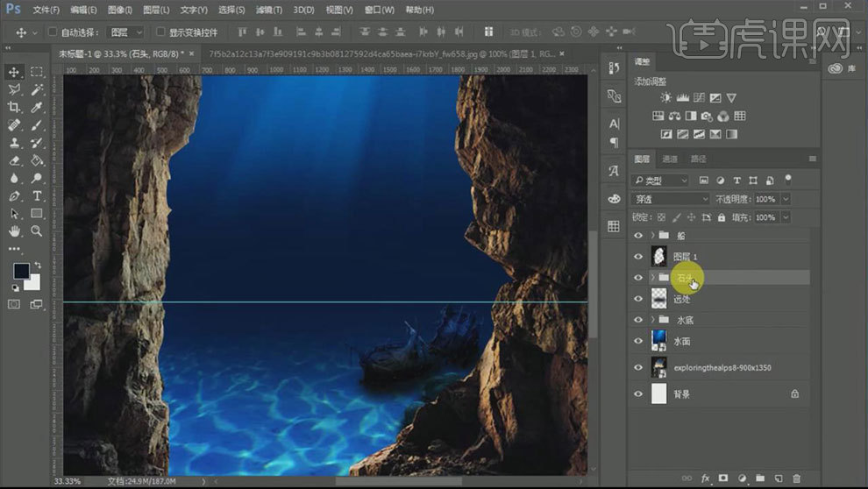Open the 滤镜(T) menu
868x489 pixels.
click(269, 10)
